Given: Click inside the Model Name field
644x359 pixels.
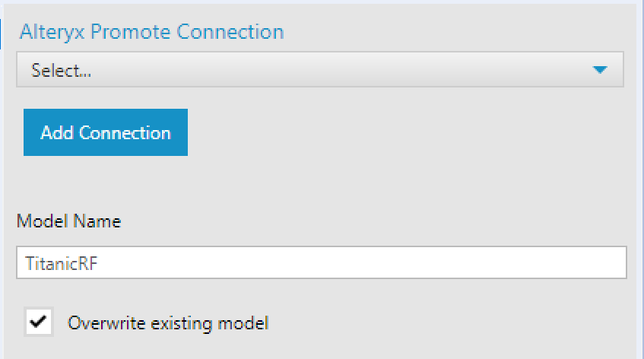Looking at the screenshot, I should pyautogui.click(x=321, y=262).
